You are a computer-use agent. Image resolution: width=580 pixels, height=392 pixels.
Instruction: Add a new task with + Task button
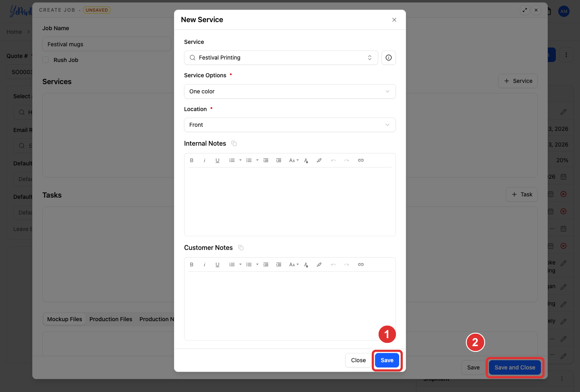[522, 194]
